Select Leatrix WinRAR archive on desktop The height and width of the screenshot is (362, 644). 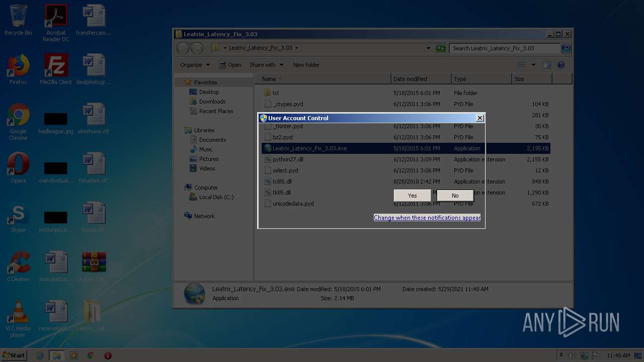click(94, 266)
